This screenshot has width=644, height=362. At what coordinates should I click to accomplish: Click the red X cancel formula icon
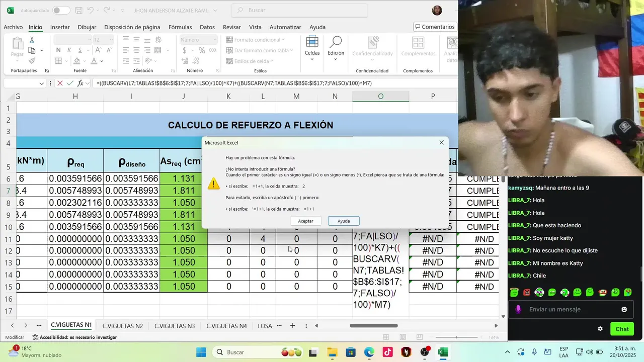coord(60,83)
